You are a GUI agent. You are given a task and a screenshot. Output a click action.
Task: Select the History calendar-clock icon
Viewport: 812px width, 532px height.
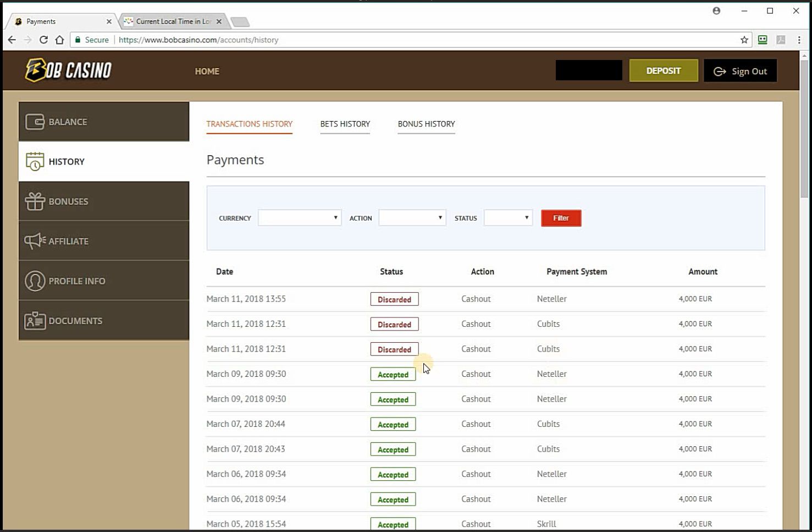coord(35,162)
